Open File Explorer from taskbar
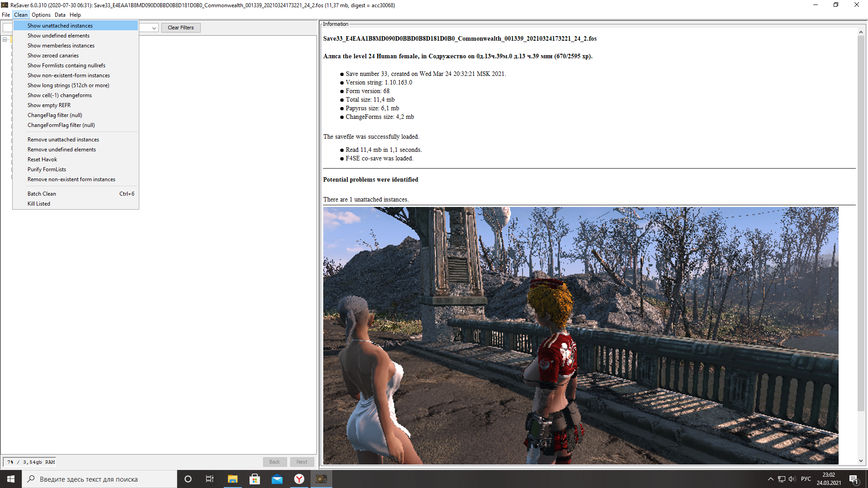This screenshot has width=868, height=488. tap(232, 479)
